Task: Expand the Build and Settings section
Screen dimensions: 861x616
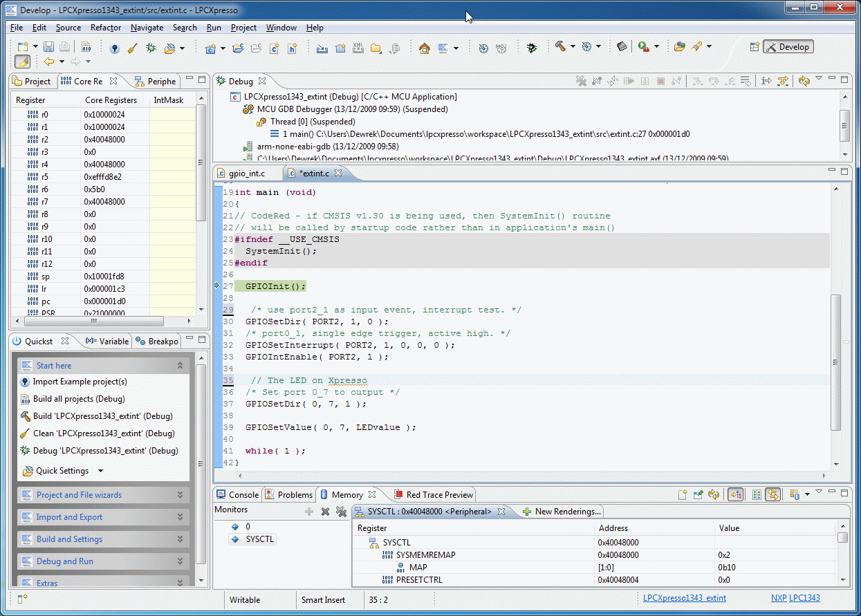Action: tap(103, 539)
